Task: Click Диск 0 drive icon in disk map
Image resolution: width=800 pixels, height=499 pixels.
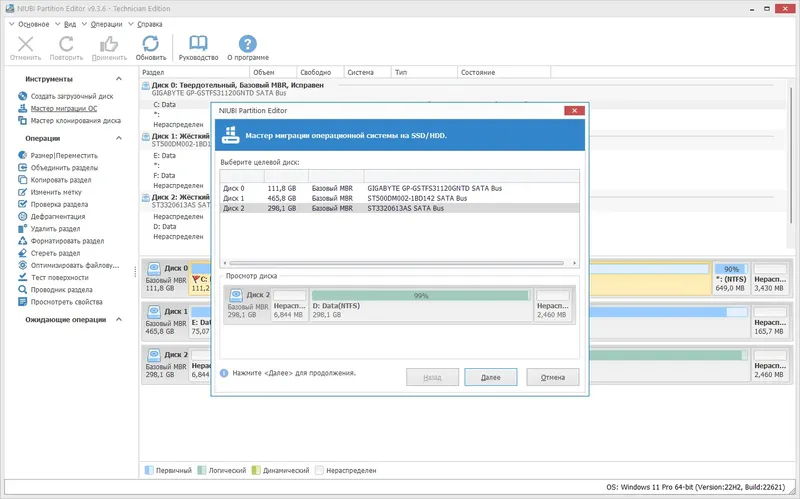Action: tap(154, 268)
